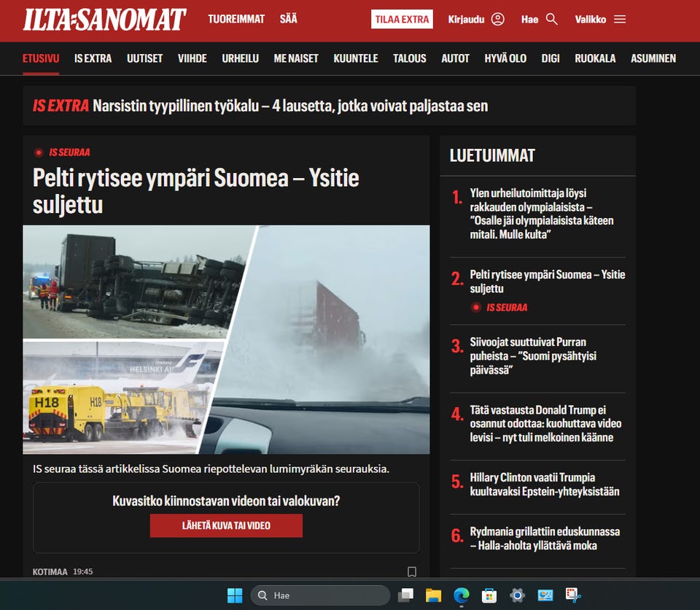
Task: Open the headline Pelti rytisee ympäri Suomea
Action: [x=195, y=191]
